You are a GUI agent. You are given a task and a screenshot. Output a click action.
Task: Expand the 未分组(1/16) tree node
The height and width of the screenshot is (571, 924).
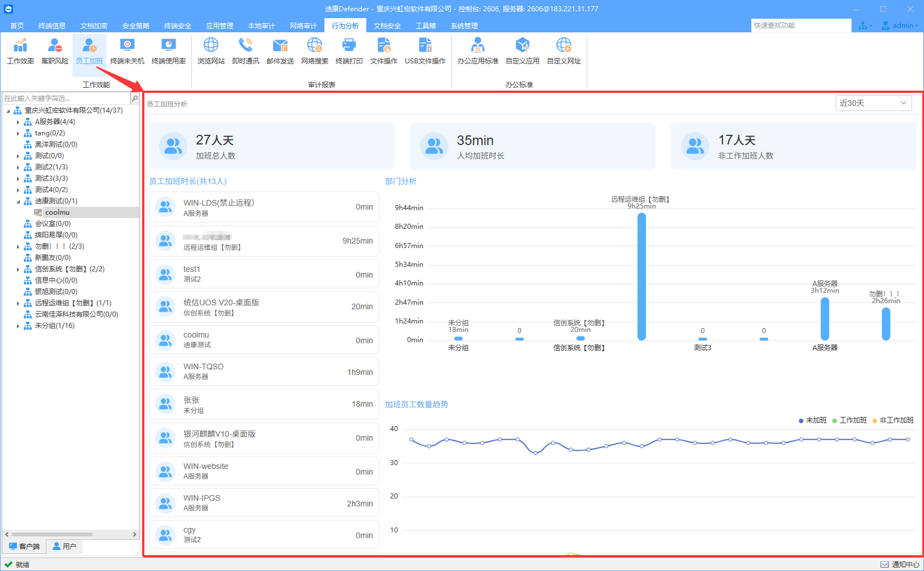(x=18, y=326)
